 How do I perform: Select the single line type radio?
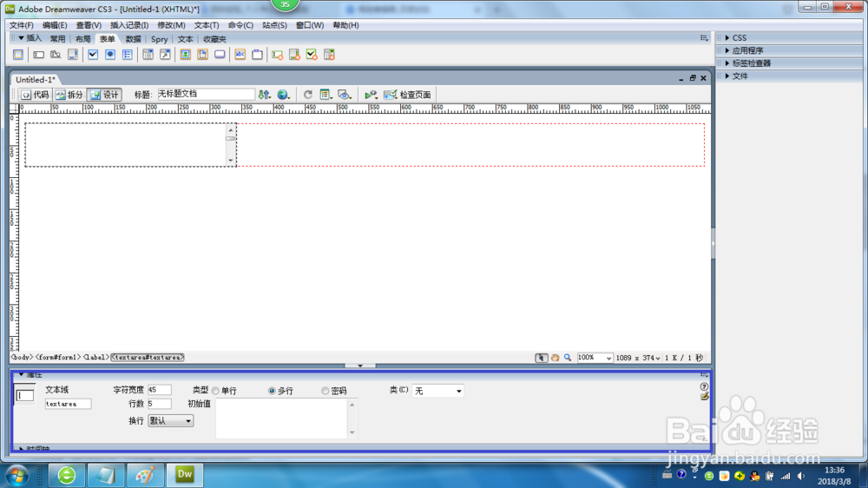[x=216, y=391]
